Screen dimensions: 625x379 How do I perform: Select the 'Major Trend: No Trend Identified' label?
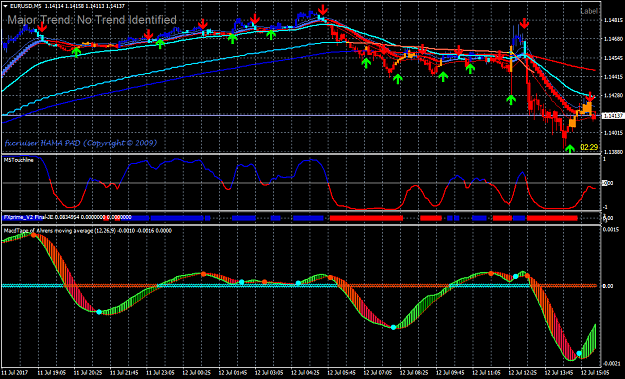coord(92,20)
